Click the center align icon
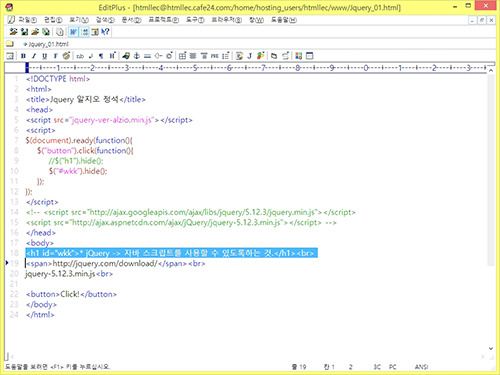Image resolution: width=500 pixels, height=375 pixels. click(x=193, y=56)
